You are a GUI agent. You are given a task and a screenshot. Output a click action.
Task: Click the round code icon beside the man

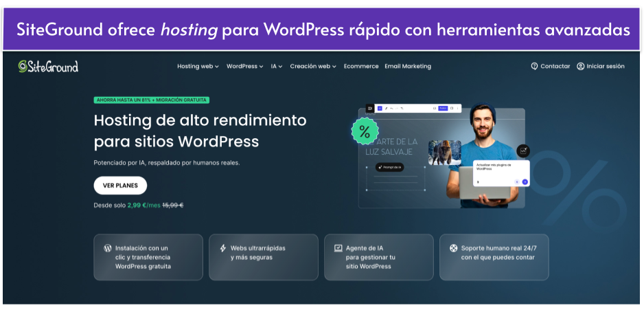click(x=523, y=151)
